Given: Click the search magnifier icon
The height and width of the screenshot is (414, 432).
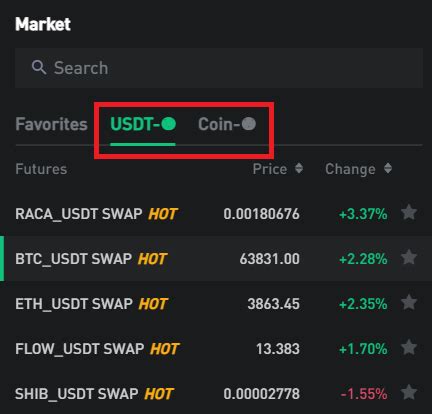Looking at the screenshot, I should tap(39, 68).
